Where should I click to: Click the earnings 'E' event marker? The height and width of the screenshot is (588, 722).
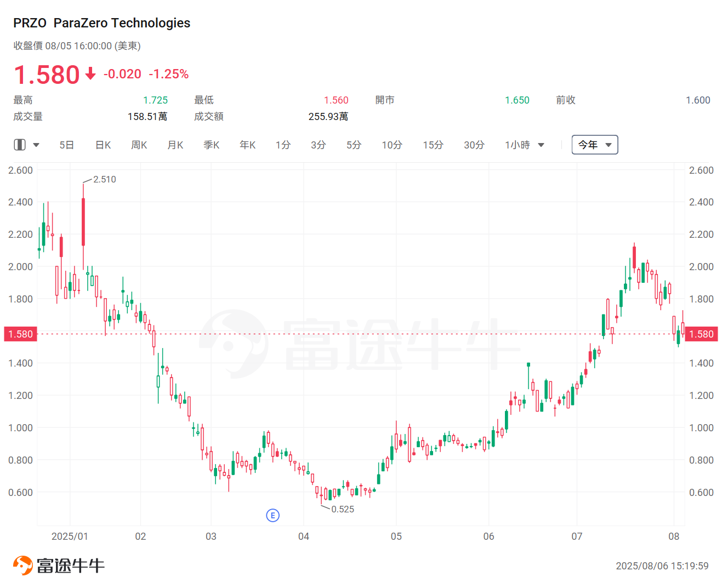pyautogui.click(x=272, y=515)
